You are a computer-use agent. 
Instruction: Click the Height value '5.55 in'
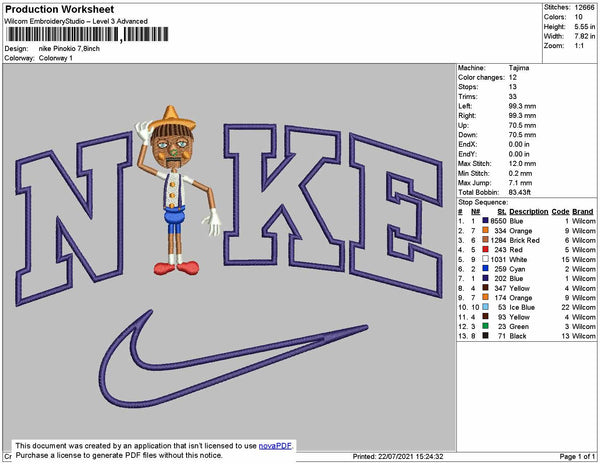pos(585,27)
